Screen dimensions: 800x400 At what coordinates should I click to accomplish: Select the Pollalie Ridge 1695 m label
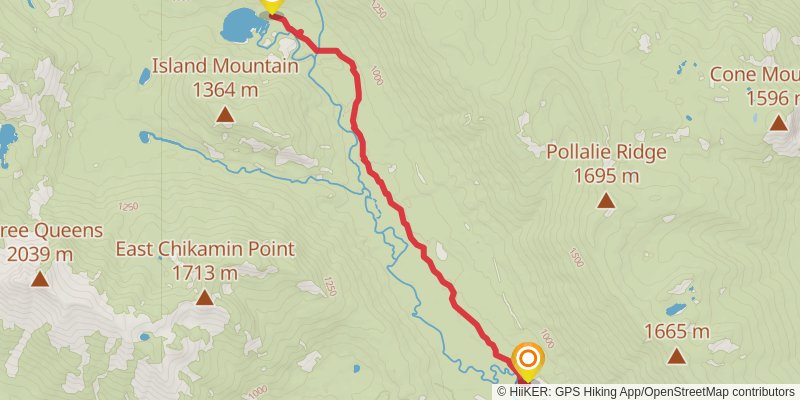pos(607,163)
